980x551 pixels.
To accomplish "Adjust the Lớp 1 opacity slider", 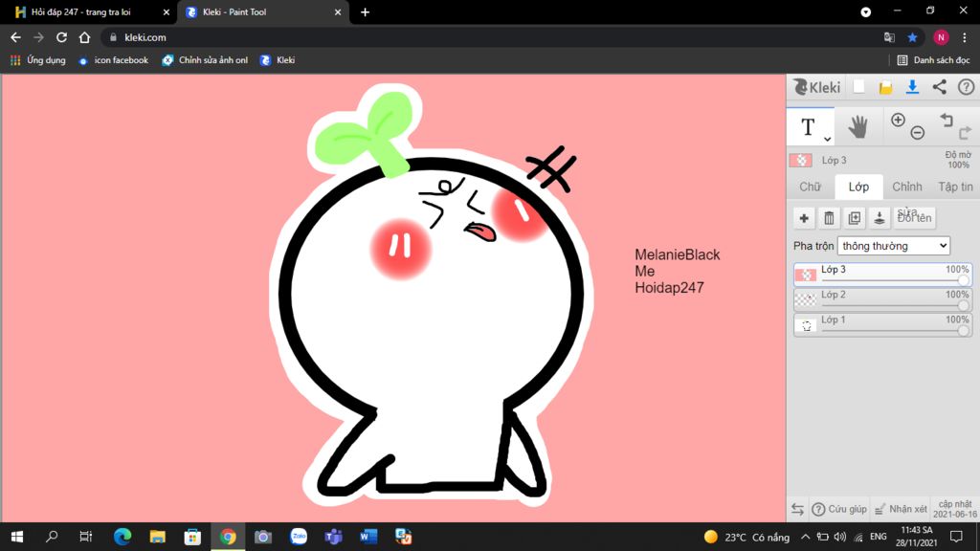I will [x=963, y=330].
